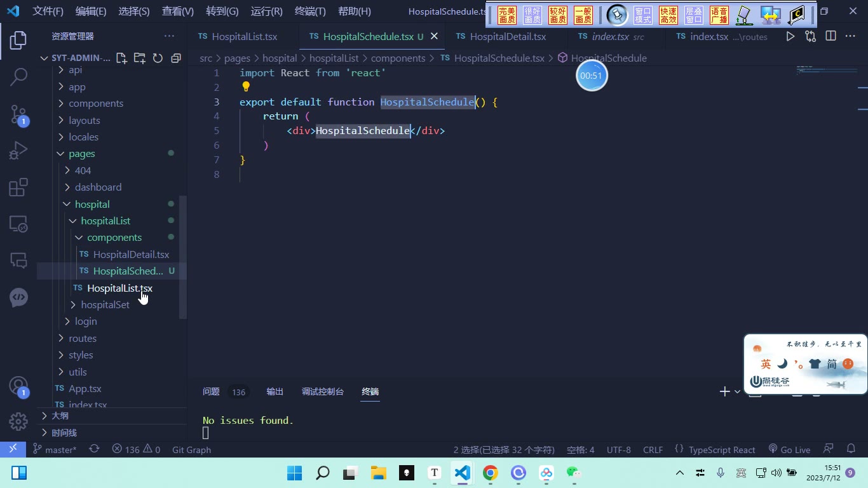Screen dimensions: 868x488
Task: Click the New File icon in explorer
Action: click(122, 58)
